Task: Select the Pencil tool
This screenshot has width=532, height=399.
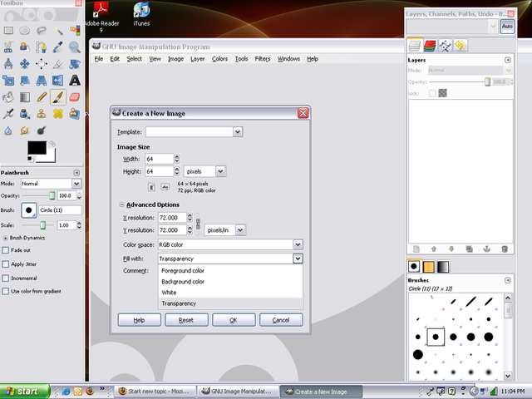Action: click(x=42, y=97)
